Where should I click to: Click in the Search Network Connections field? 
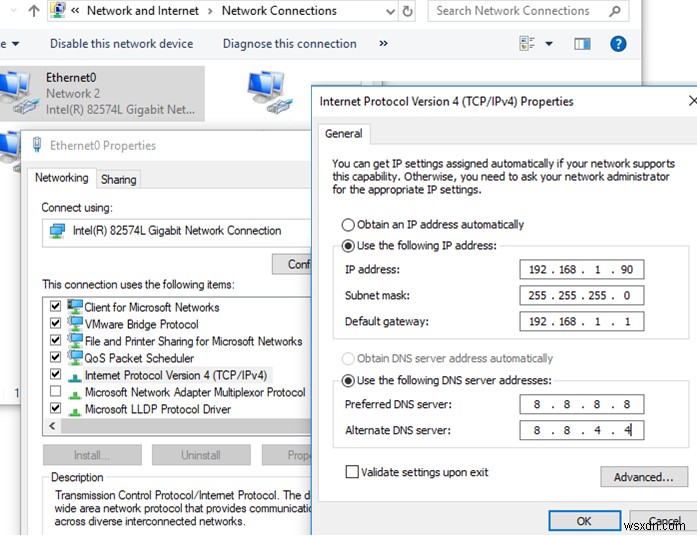coord(528,11)
